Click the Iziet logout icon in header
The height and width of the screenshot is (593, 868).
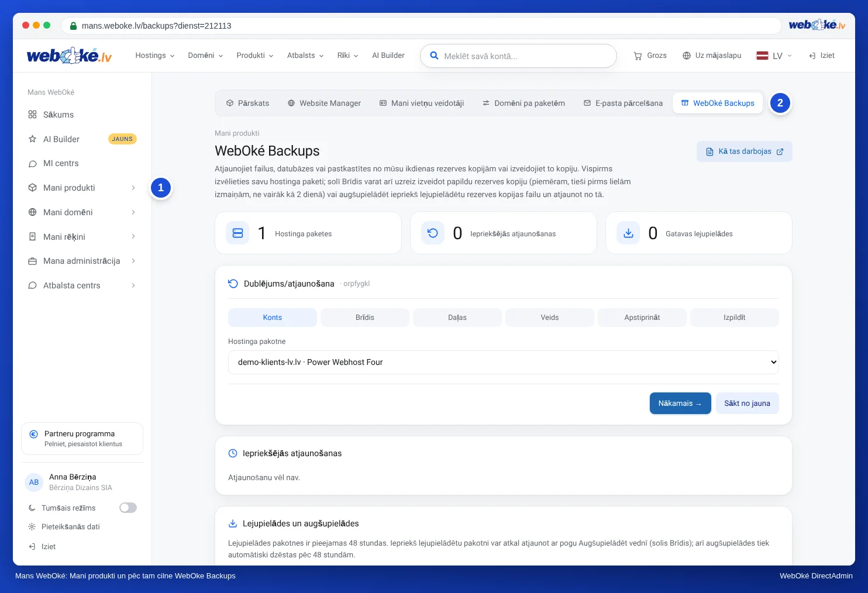coord(812,56)
